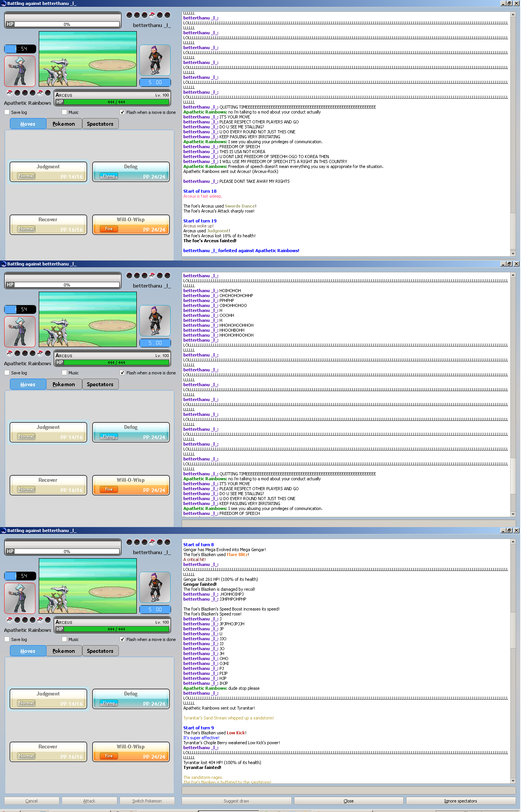Click your fifth team pokeball in bottom window
Screen dimensions: 521x812
40,620
